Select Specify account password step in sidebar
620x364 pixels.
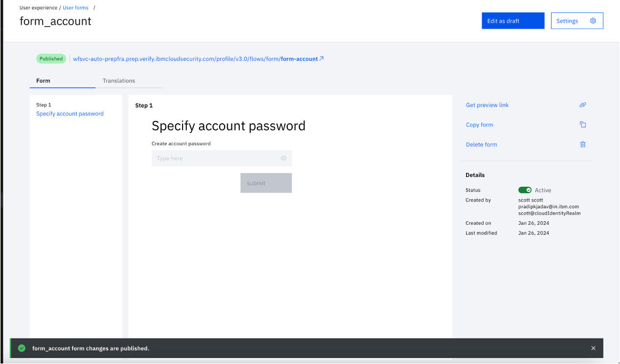[70, 114]
